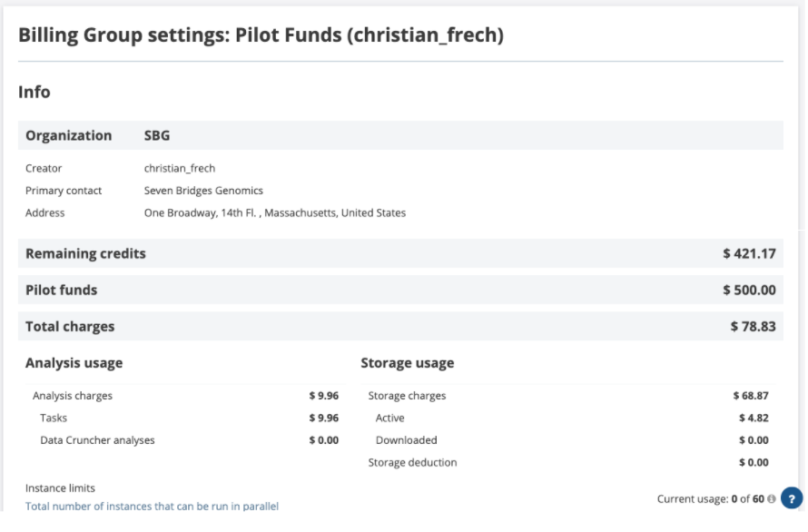Click the One Broadway address text
This screenshot has width=808, height=532.
(x=274, y=213)
